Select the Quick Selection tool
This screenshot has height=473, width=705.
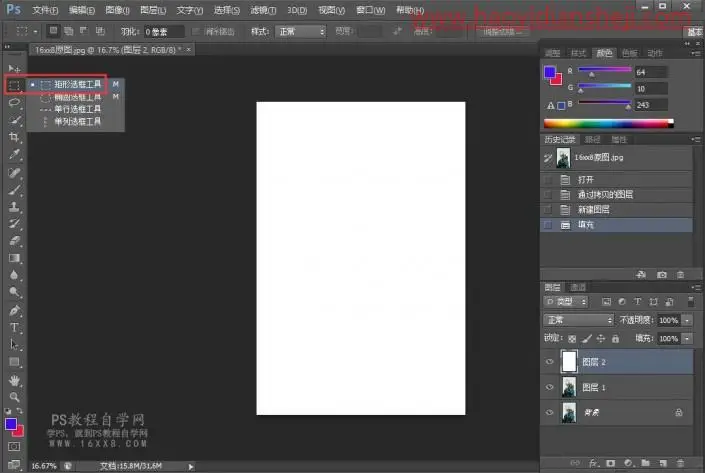tap(14, 120)
